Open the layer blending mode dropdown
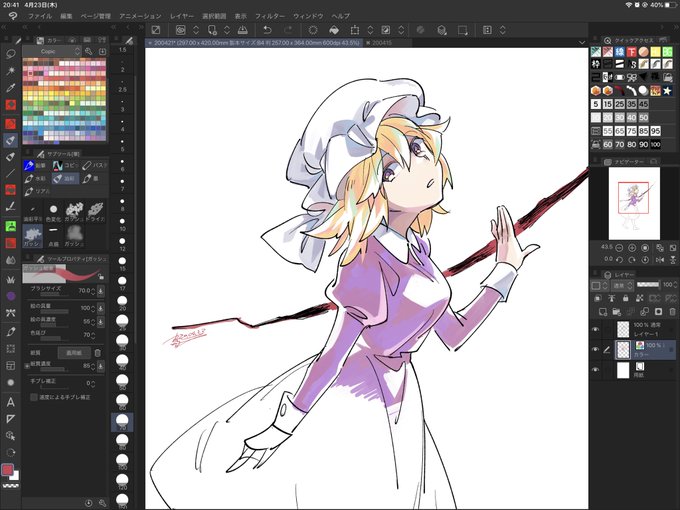 click(623, 285)
